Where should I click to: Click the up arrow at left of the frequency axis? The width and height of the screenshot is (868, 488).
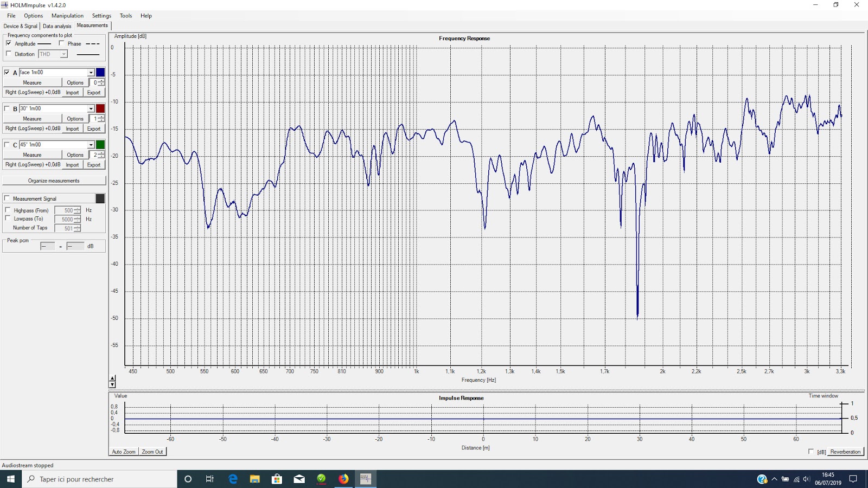[112, 378]
